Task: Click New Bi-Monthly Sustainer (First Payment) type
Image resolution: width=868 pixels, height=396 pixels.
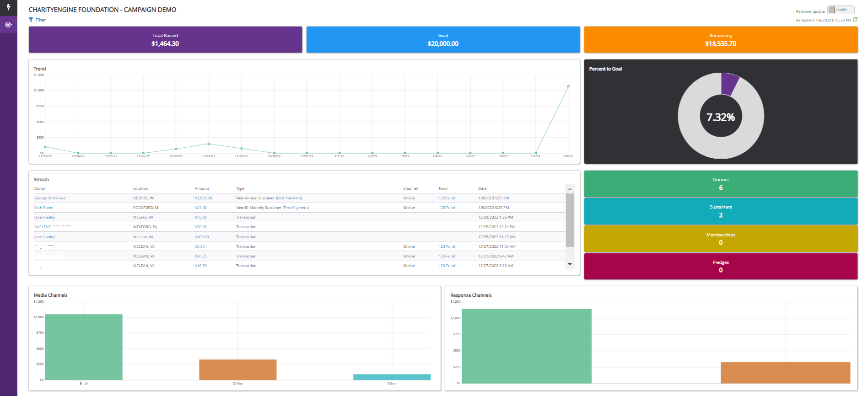Action: [272, 208]
